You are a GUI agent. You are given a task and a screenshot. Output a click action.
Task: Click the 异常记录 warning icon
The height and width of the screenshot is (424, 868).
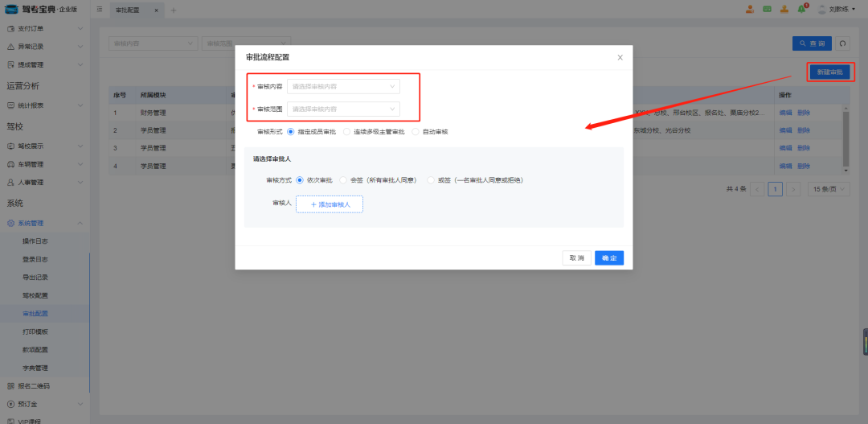pyautogui.click(x=10, y=47)
